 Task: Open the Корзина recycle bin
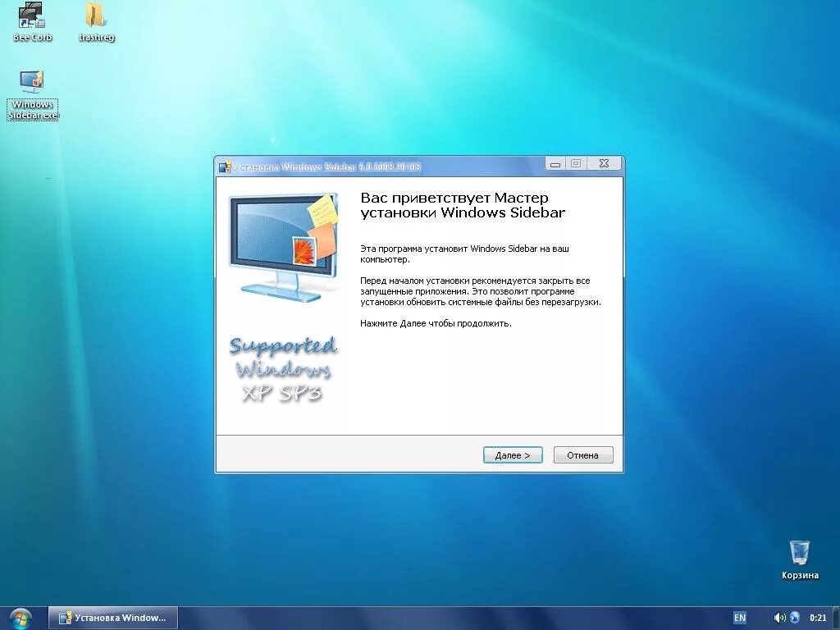coord(800,554)
